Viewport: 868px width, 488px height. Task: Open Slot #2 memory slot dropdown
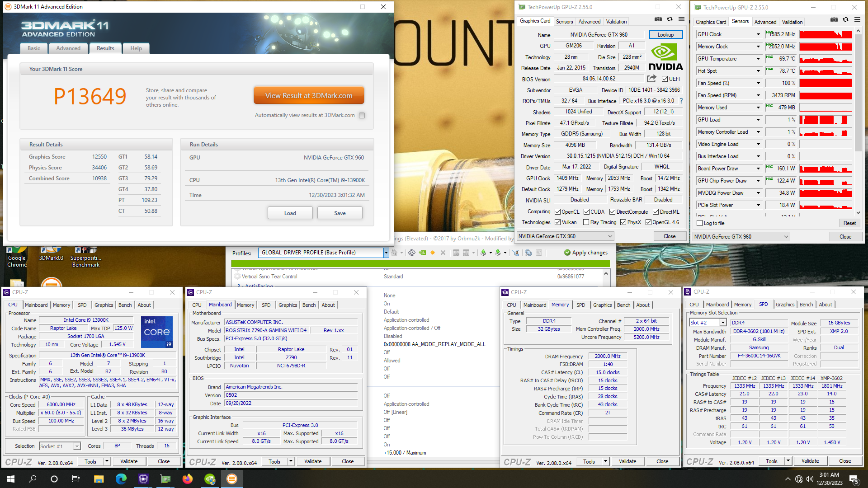click(723, 323)
